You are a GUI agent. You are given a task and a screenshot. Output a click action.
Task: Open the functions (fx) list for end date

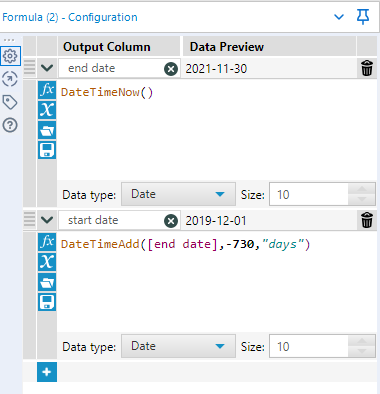tap(47, 90)
